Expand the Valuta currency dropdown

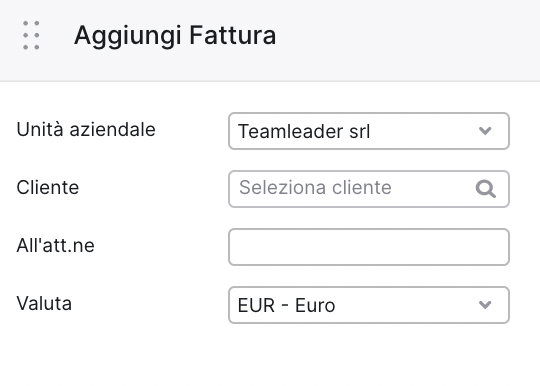click(x=369, y=305)
